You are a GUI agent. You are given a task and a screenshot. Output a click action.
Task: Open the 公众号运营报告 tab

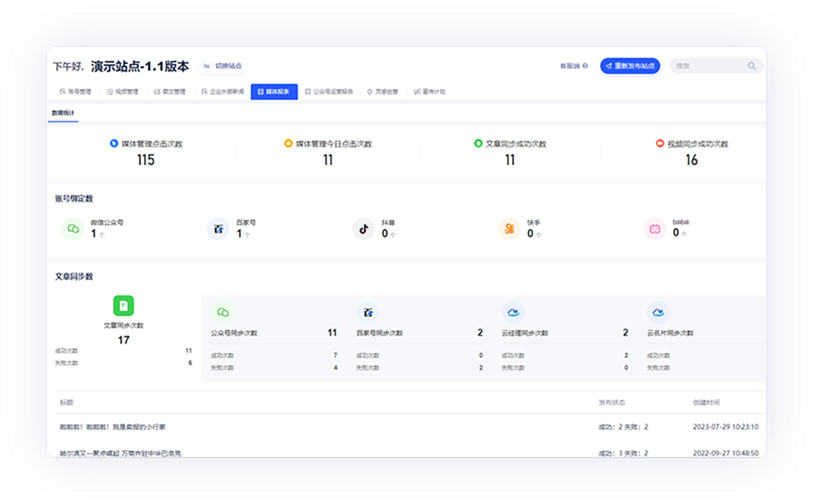coord(329,92)
